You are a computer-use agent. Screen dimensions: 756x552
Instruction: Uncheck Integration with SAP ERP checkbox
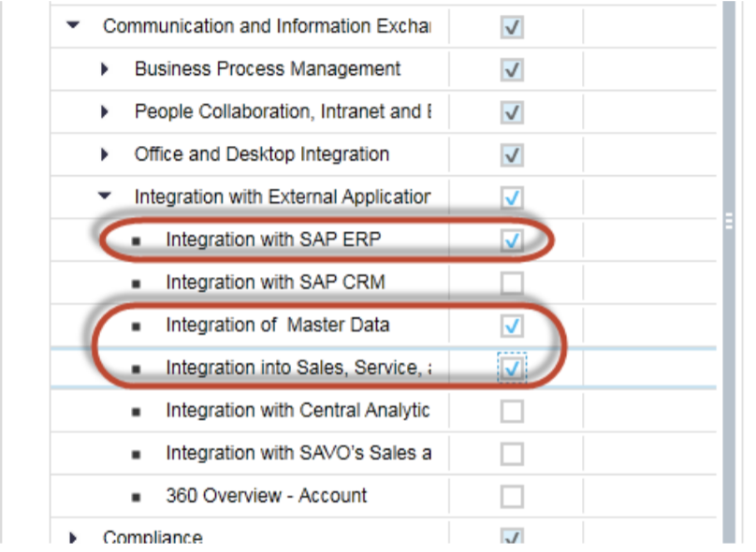512,240
